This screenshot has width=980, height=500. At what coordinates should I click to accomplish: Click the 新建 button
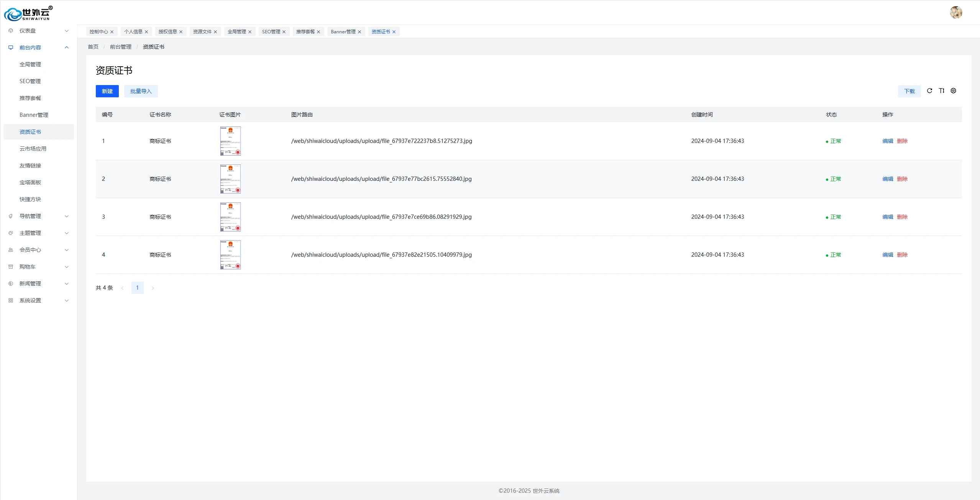(x=107, y=91)
